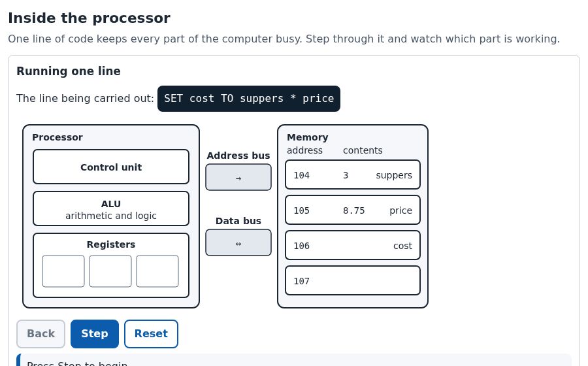Click the Address bus arrow box
The height and width of the screenshot is (366, 588).
[x=238, y=177]
